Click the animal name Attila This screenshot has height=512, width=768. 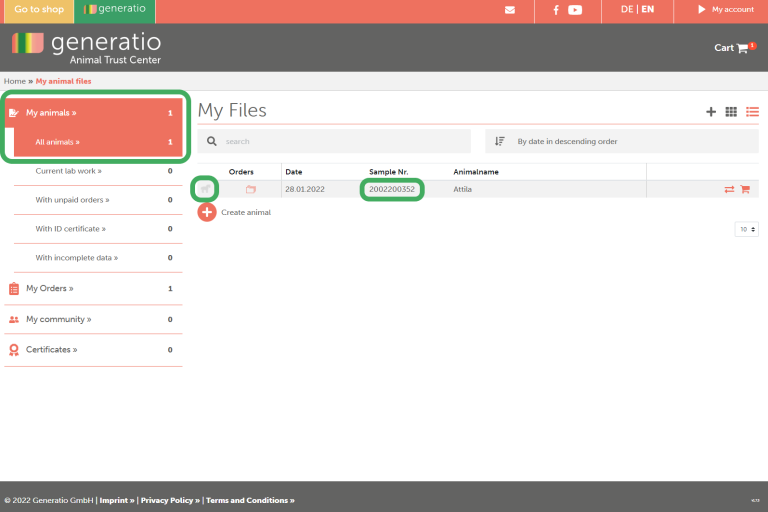click(x=462, y=189)
